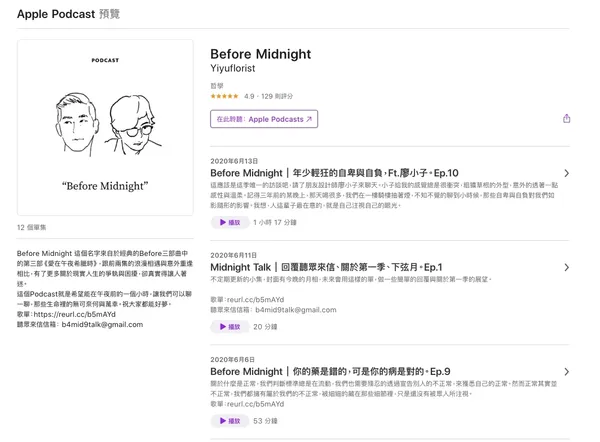This screenshot has width=600, height=442.
Task: Click the Before Midnight podcast heading
Action: click(261, 54)
